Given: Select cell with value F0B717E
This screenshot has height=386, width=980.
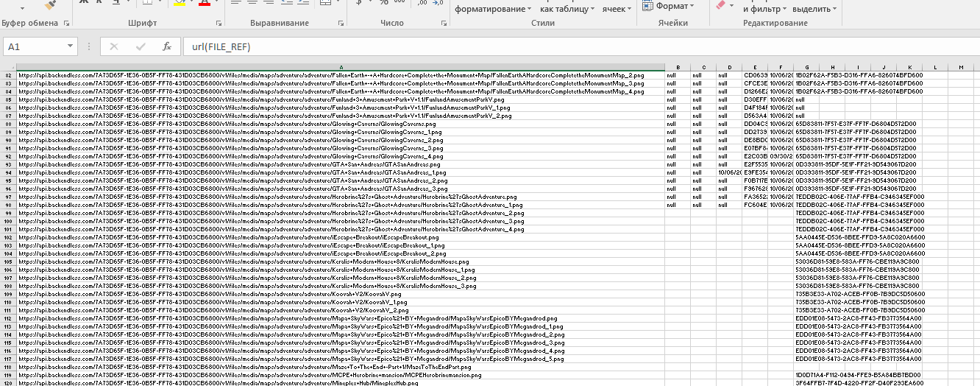Looking at the screenshot, I should coord(756,180).
